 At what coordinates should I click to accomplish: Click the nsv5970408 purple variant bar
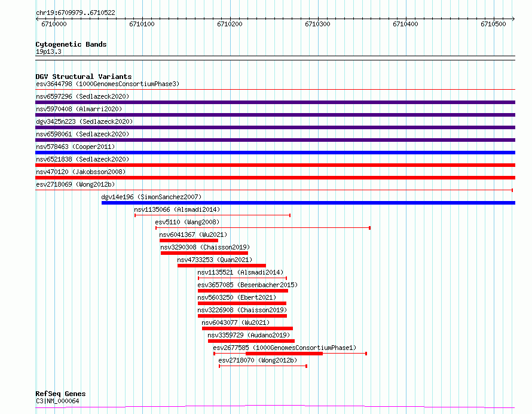[275, 115]
